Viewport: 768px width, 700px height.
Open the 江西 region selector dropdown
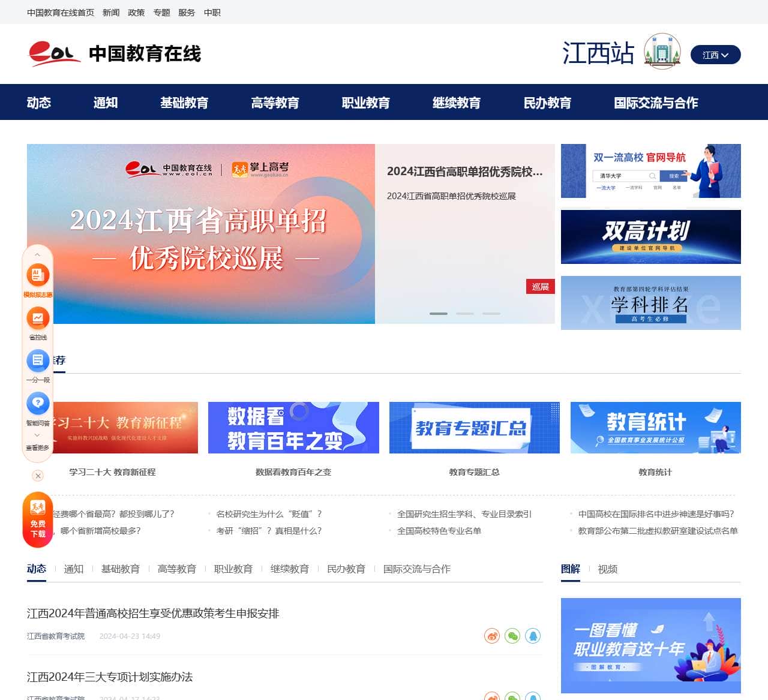pos(715,55)
